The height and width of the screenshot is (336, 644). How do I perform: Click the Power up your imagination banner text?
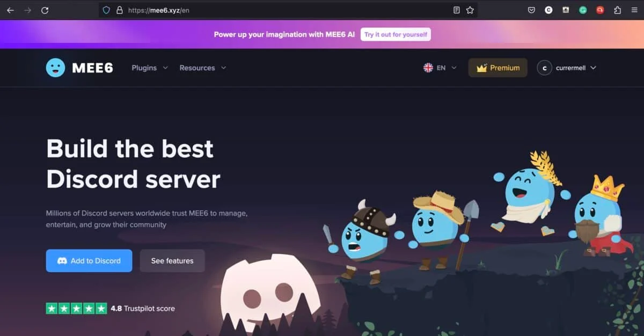pos(284,34)
